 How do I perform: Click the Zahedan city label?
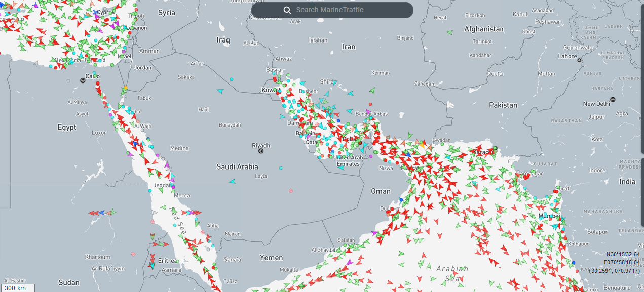[x=424, y=84]
